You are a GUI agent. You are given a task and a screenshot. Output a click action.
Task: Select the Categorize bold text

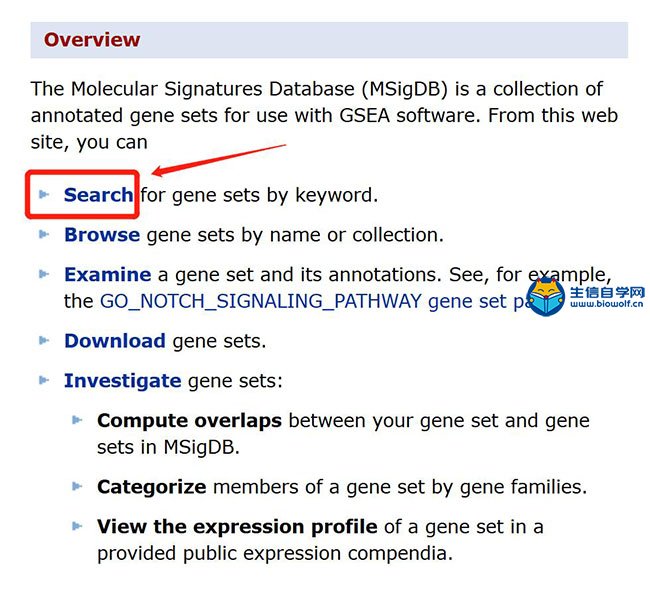(152, 487)
